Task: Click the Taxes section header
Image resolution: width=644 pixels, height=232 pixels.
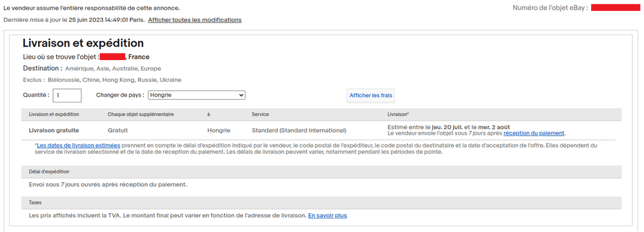Action: point(321,202)
